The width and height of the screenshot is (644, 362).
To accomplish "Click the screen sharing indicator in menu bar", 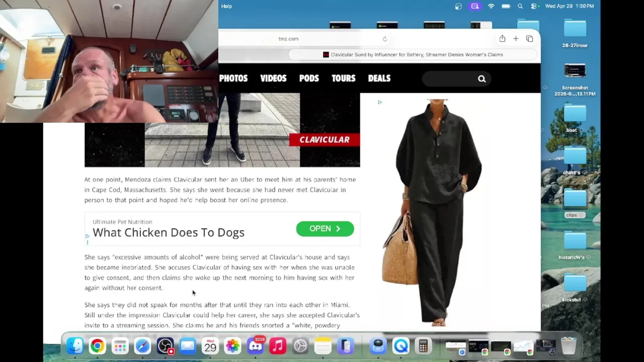I will (475, 6).
